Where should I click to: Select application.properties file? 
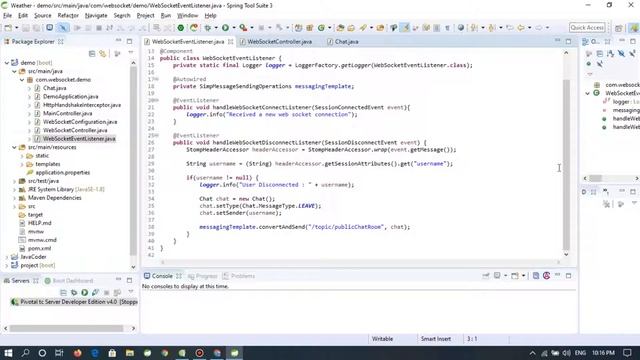62,173
